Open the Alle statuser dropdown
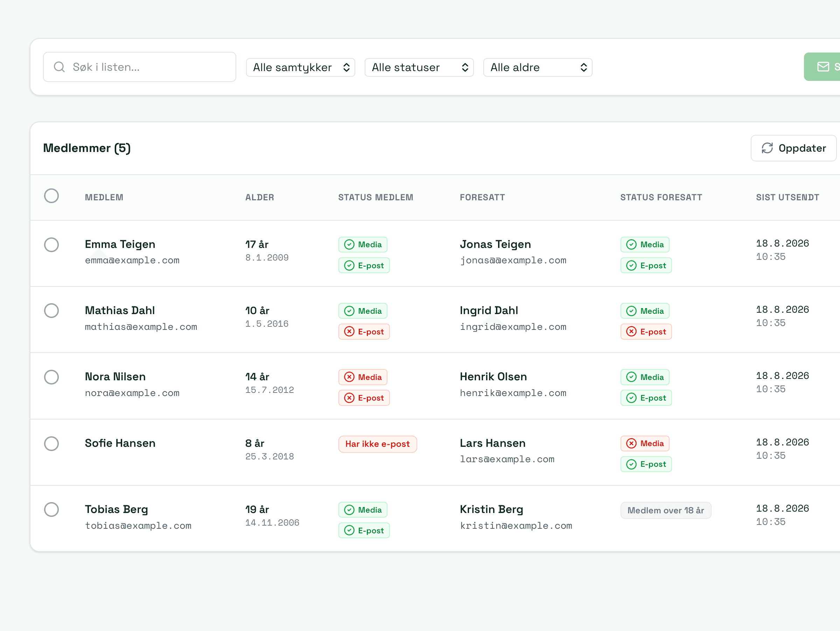The image size is (840, 631). [x=419, y=68]
